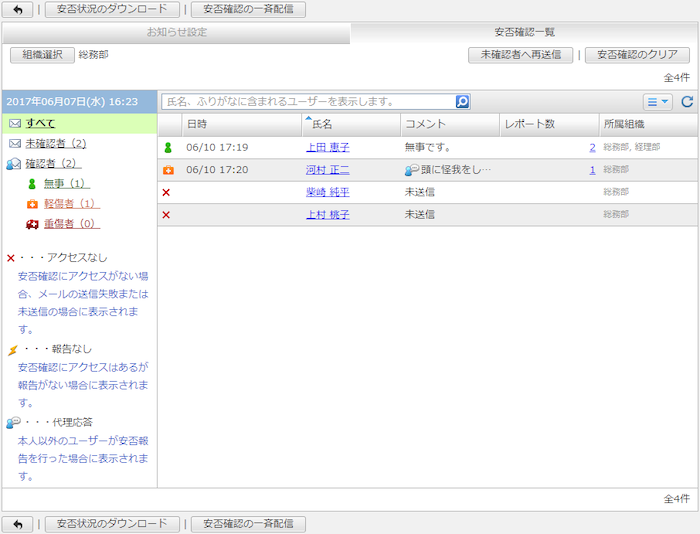Click the user name search field
Image resolution: width=700 pixels, height=534 pixels.
coord(308,101)
